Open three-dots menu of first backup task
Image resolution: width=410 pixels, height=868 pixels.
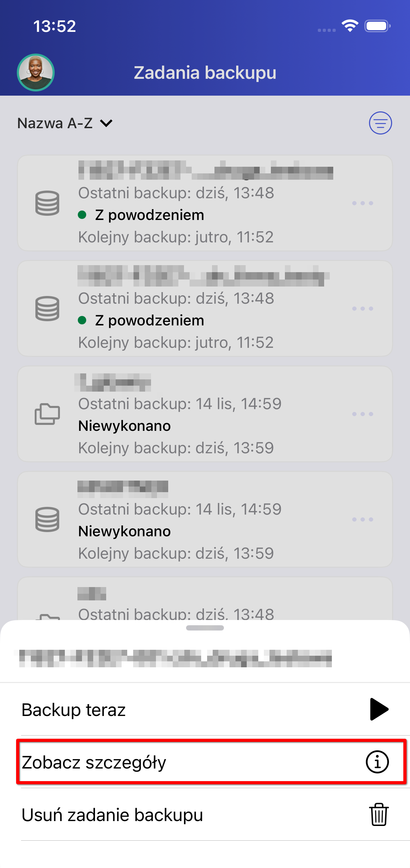pos(363,203)
